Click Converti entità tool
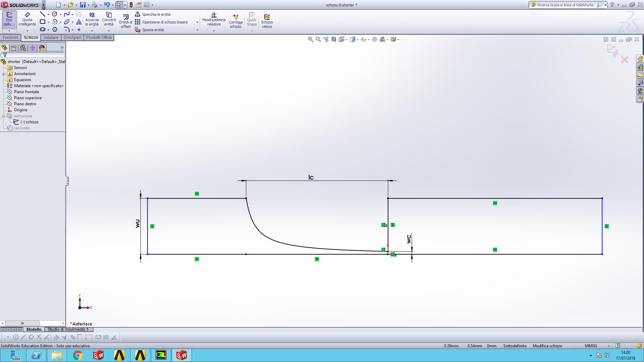 pyautogui.click(x=109, y=19)
